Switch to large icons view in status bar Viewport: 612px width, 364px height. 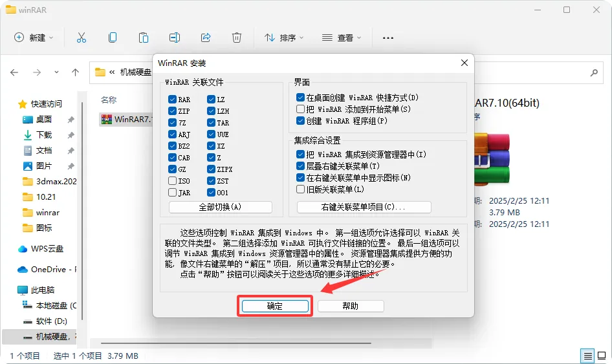(x=602, y=356)
